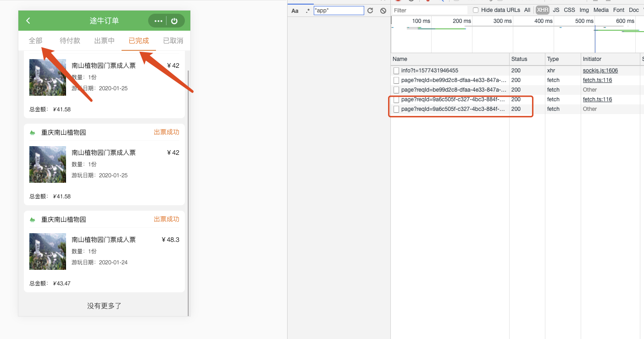The width and height of the screenshot is (644, 339).
Task: Tap the power icon in header capsule
Action: pos(174,21)
